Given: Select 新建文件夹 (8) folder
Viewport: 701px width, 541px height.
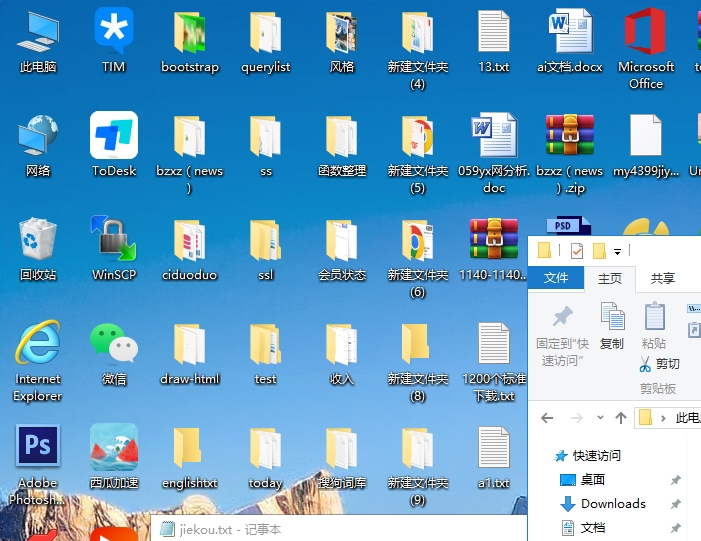Looking at the screenshot, I should 418,363.
